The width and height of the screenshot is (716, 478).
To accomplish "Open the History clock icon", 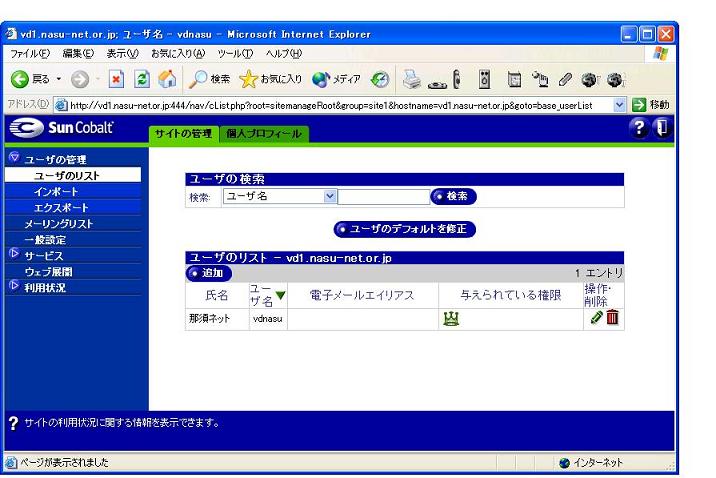I will click(x=380, y=80).
